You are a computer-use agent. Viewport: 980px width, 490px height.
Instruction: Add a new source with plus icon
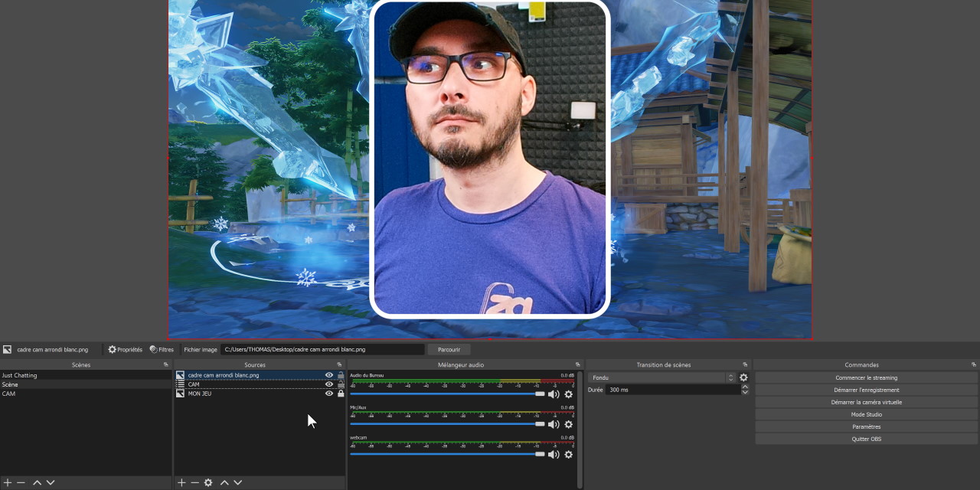(181, 482)
